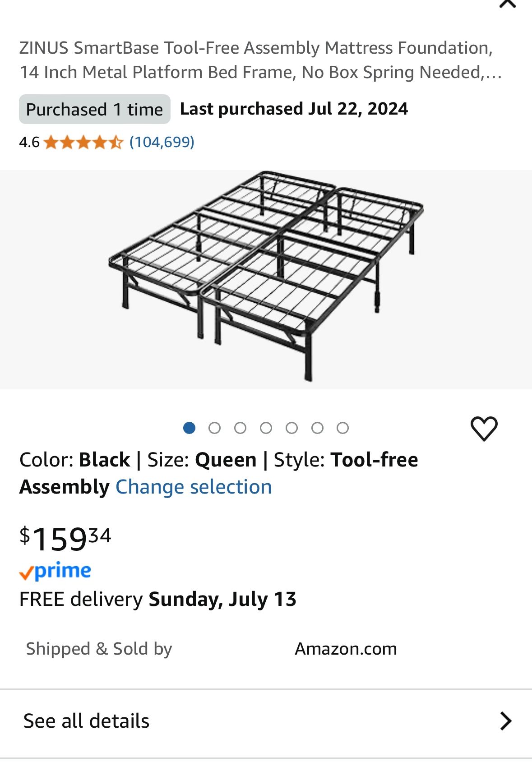Screen dimensions: 532x762
Task: Open the ZINUS SmartBase product title
Action: 260,60
